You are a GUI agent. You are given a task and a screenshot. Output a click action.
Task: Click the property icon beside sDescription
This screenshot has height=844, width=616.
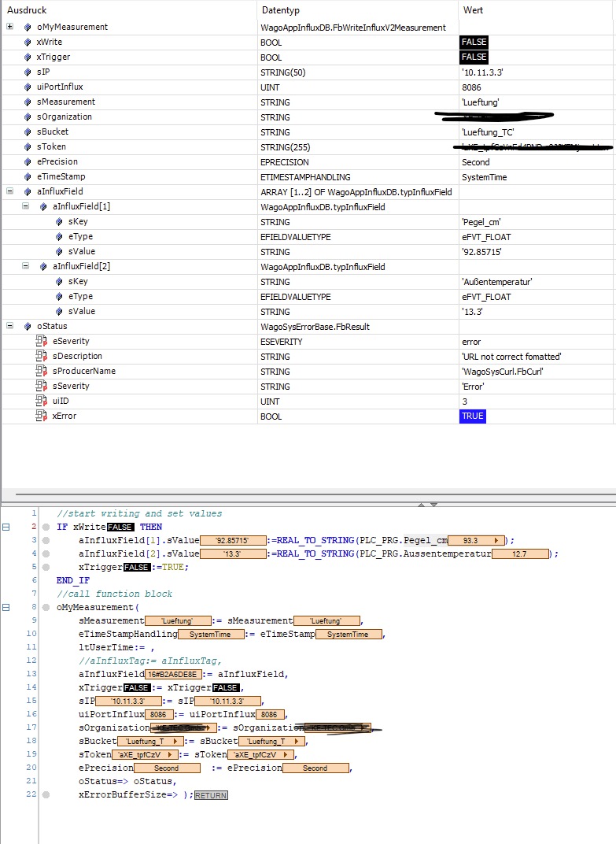(x=42, y=356)
